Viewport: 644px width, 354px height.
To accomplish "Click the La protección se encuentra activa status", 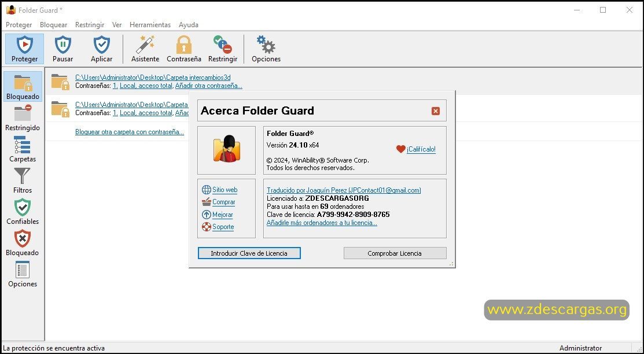I will point(54,348).
